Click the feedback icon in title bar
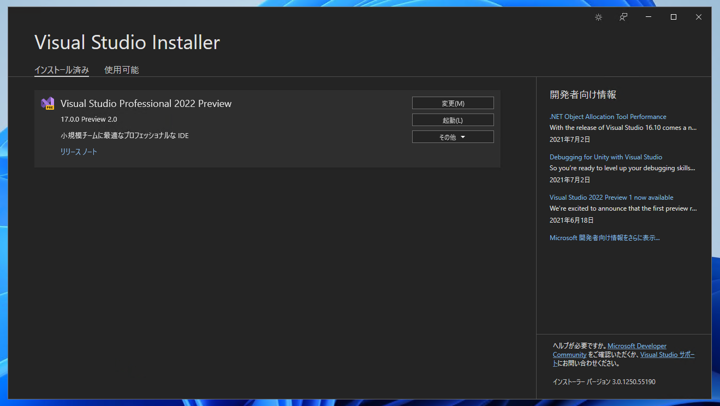This screenshot has width=720, height=406. [623, 17]
